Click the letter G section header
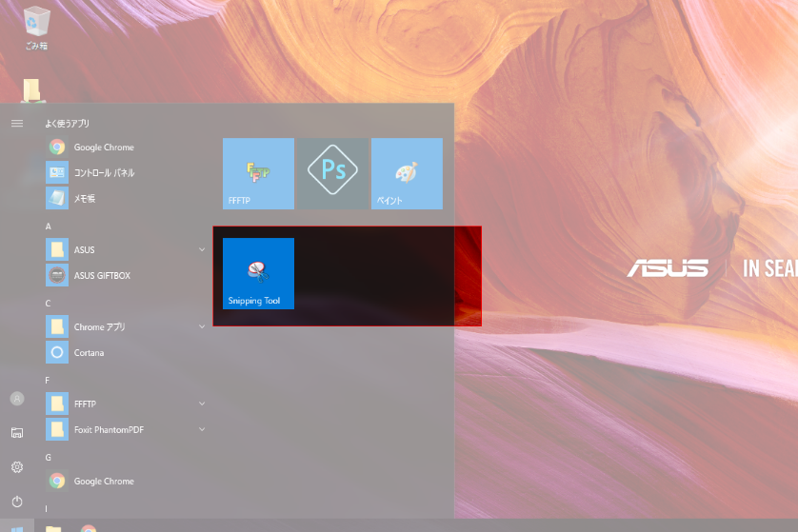The image size is (798, 532). 49,457
